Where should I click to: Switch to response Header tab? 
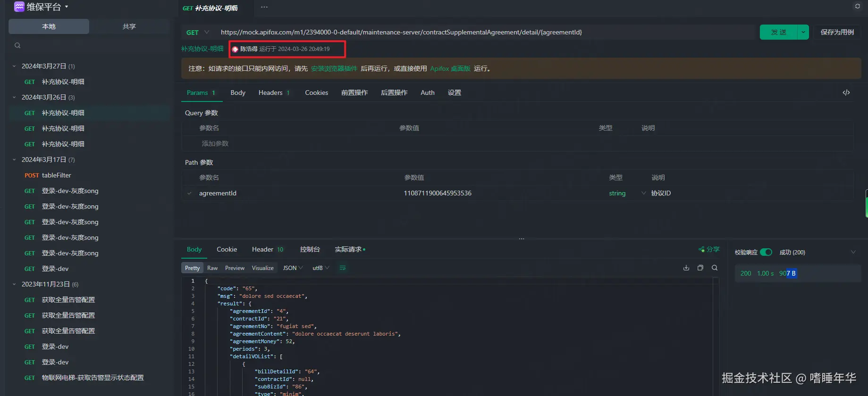click(268, 249)
